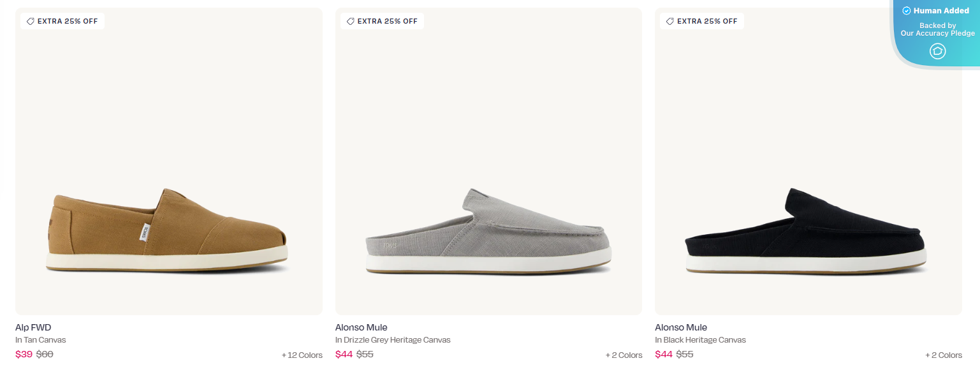
Task: Click the Tan Canvas color description text
Action: tap(40, 339)
